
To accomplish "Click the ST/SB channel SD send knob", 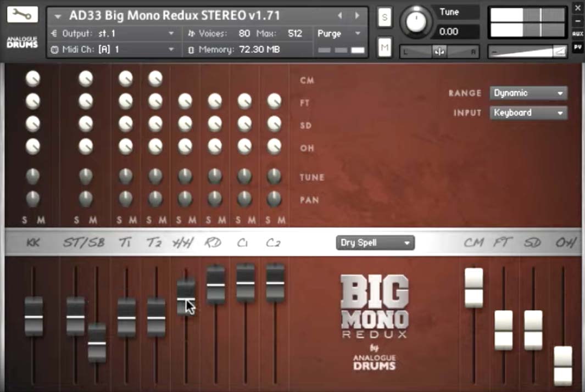I will [86, 124].
